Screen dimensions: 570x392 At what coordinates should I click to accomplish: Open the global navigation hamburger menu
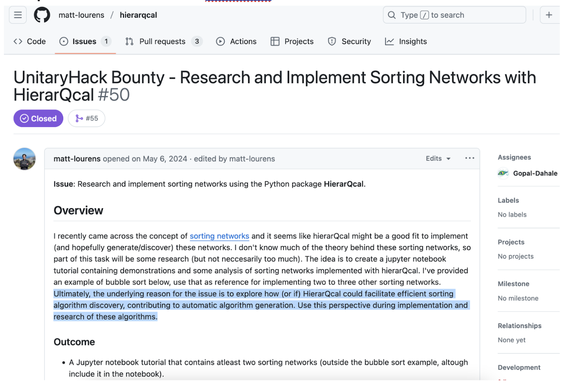coord(17,15)
